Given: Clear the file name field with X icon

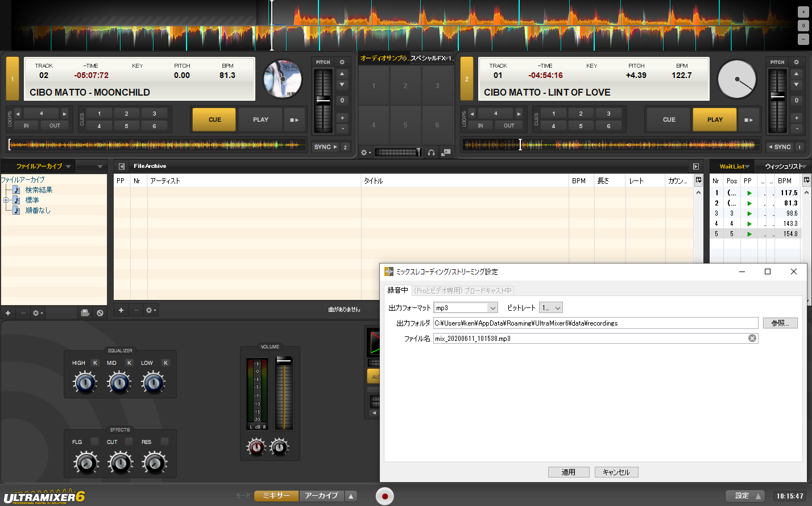Looking at the screenshot, I should click(752, 338).
